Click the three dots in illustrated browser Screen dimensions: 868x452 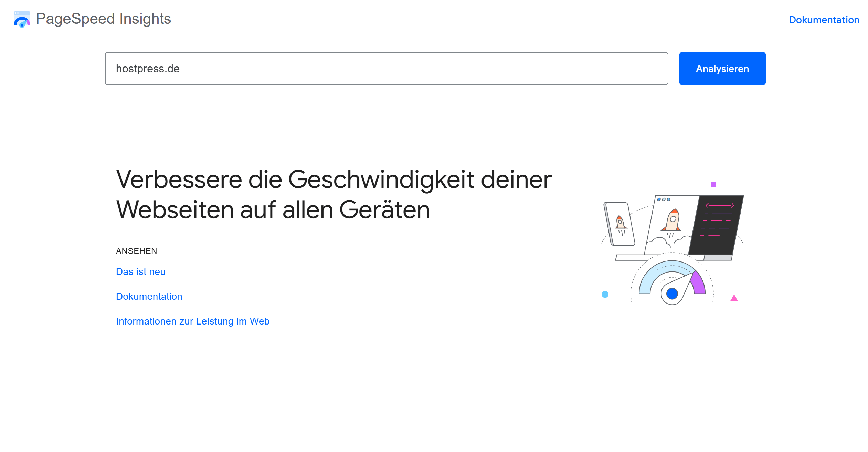pyautogui.click(x=664, y=199)
